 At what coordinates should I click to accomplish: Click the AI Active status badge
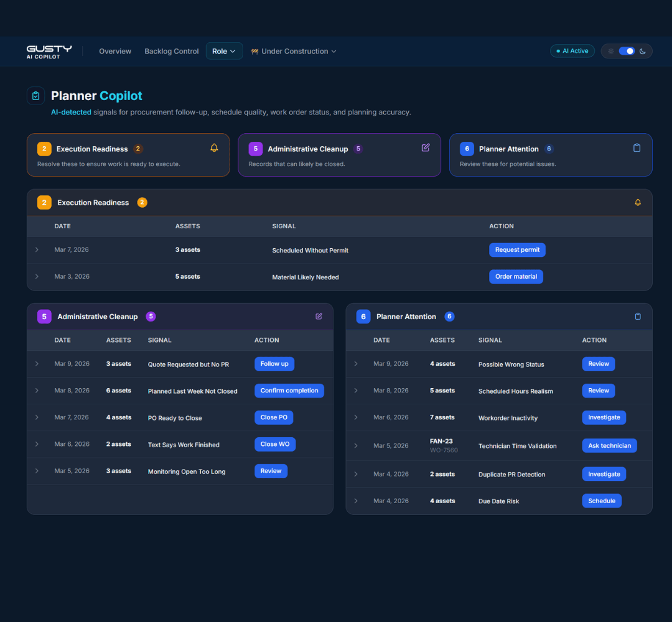572,51
